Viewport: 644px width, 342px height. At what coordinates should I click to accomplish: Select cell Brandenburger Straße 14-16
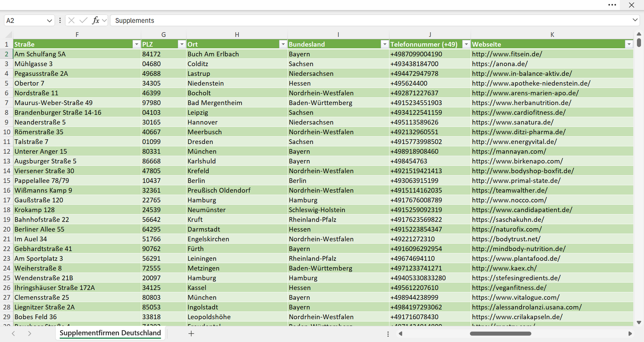pyautogui.click(x=77, y=112)
